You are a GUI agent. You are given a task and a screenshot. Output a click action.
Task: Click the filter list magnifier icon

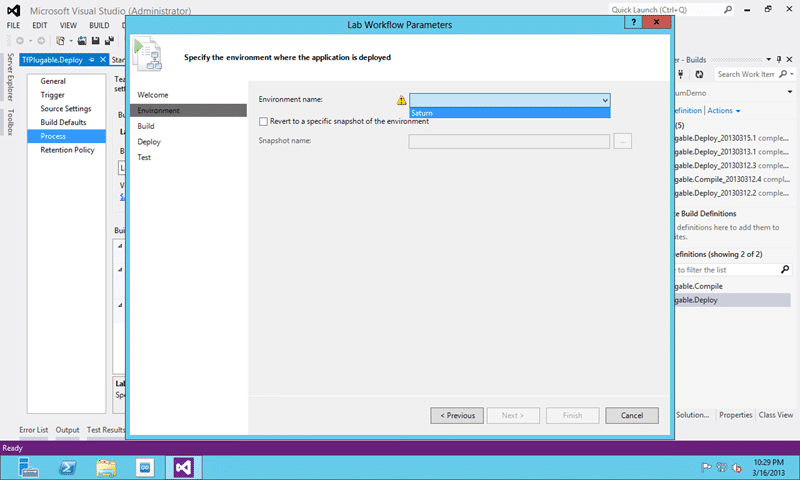[785, 269]
